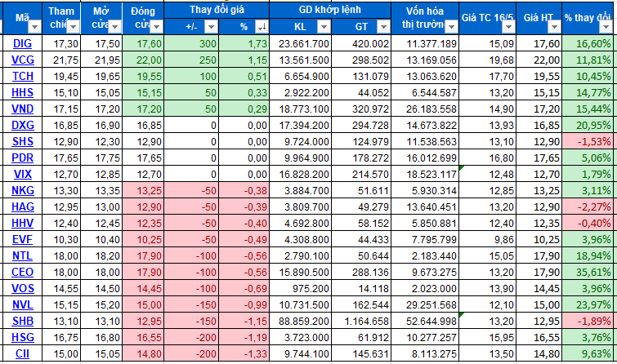
Task: Select CEO change percent 35,61%
Action: tap(587, 272)
